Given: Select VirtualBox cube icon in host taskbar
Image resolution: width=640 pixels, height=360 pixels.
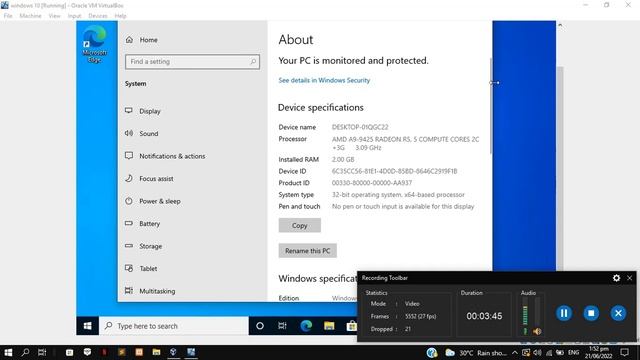Looking at the screenshot, I should pos(173,352).
